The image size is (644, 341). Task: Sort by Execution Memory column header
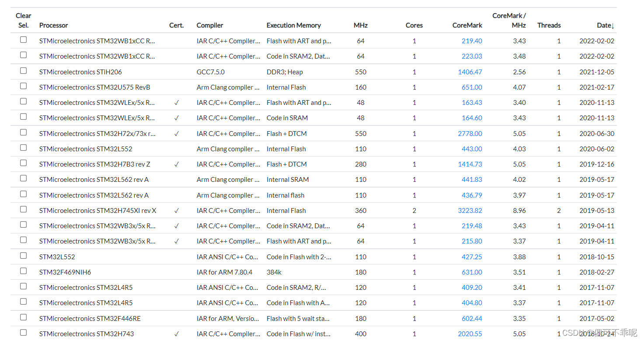(x=294, y=25)
